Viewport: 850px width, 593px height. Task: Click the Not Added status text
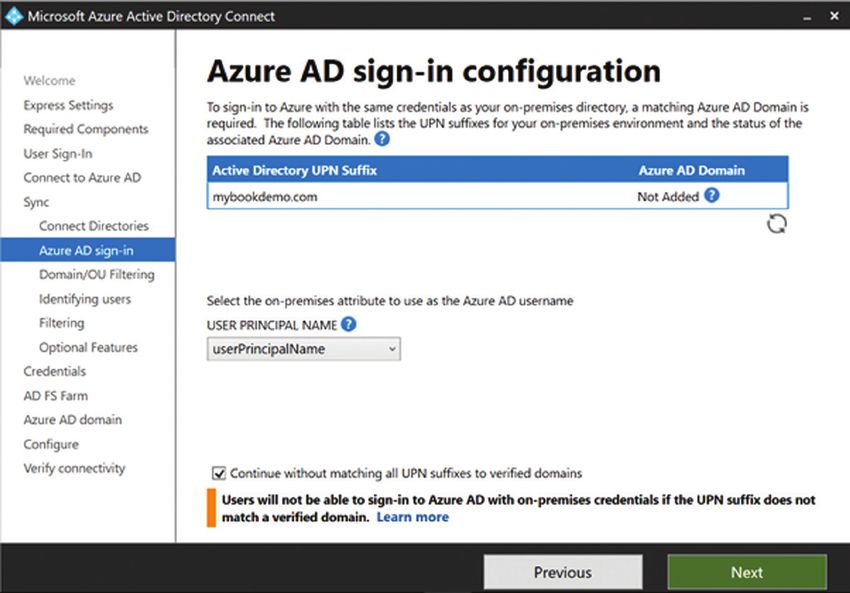coord(668,197)
